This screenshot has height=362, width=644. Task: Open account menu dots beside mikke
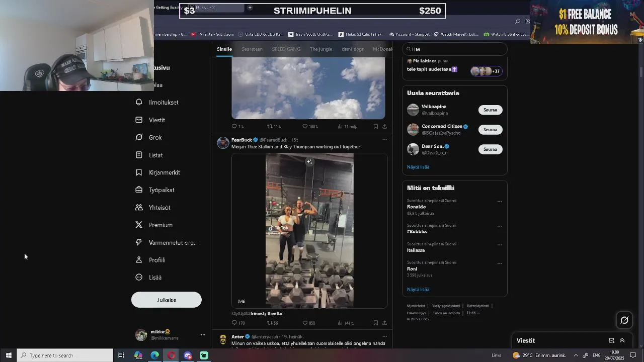click(203, 335)
